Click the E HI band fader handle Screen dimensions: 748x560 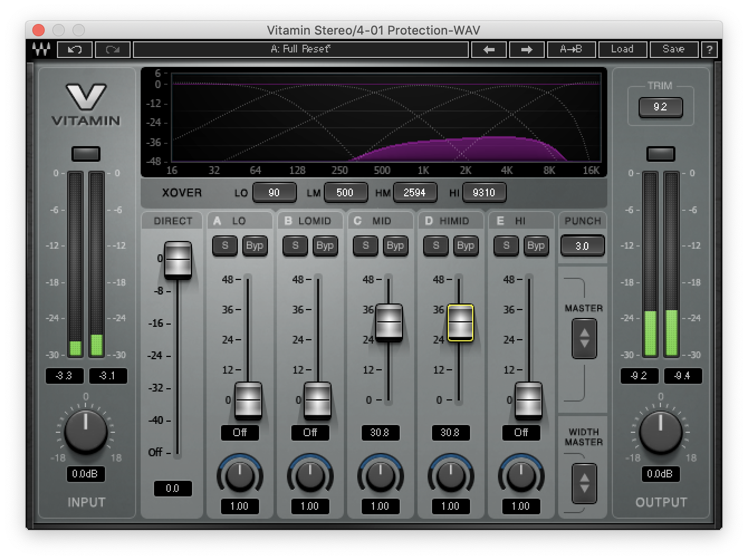pyautogui.click(x=529, y=400)
